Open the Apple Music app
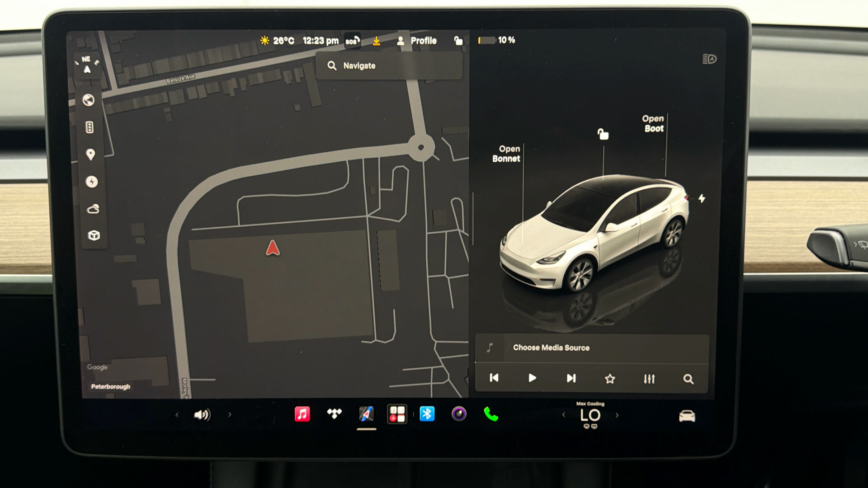Screen dimensions: 868x488 (302, 414)
